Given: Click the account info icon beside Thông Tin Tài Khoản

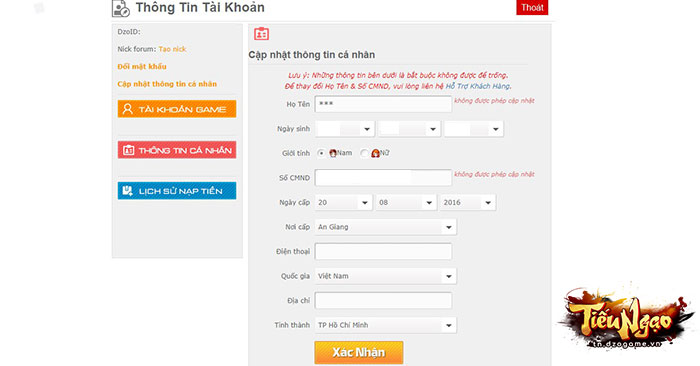Looking at the screenshot, I should [121, 8].
